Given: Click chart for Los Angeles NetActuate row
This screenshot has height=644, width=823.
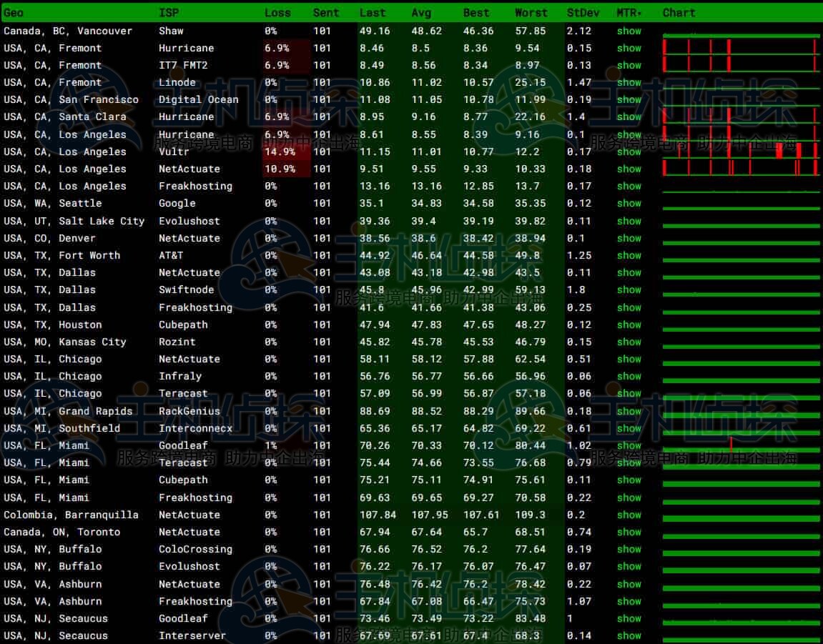Looking at the screenshot, I should 741,169.
